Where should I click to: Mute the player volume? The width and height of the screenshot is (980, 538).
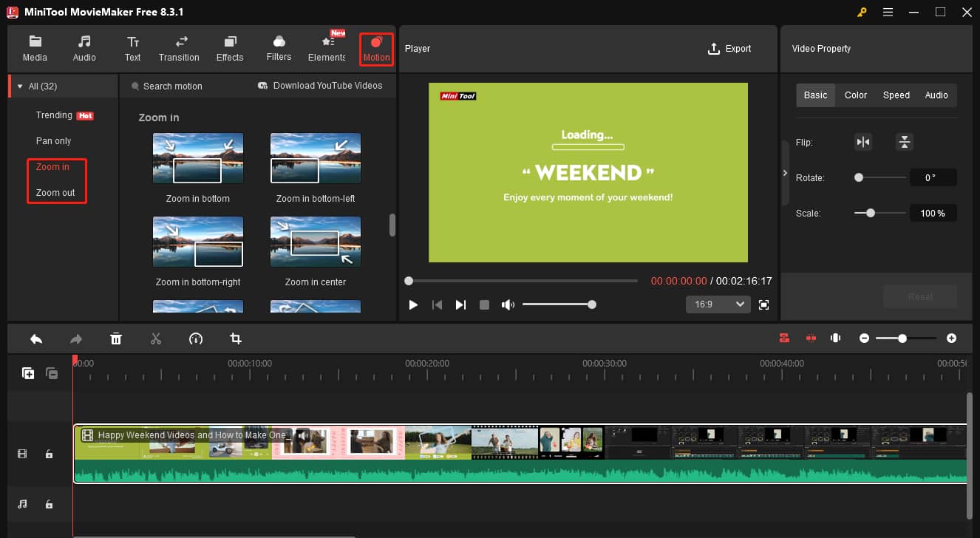point(508,304)
